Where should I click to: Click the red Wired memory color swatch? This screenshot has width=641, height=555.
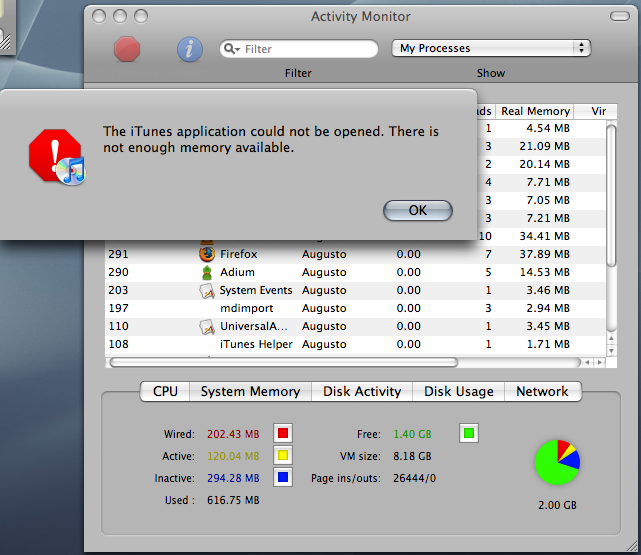point(283,433)
